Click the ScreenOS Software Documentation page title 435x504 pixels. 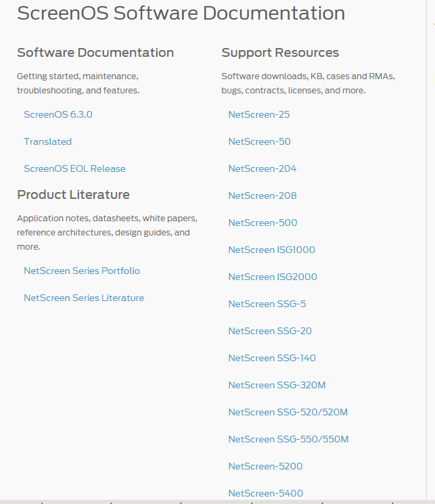[181, 13]
